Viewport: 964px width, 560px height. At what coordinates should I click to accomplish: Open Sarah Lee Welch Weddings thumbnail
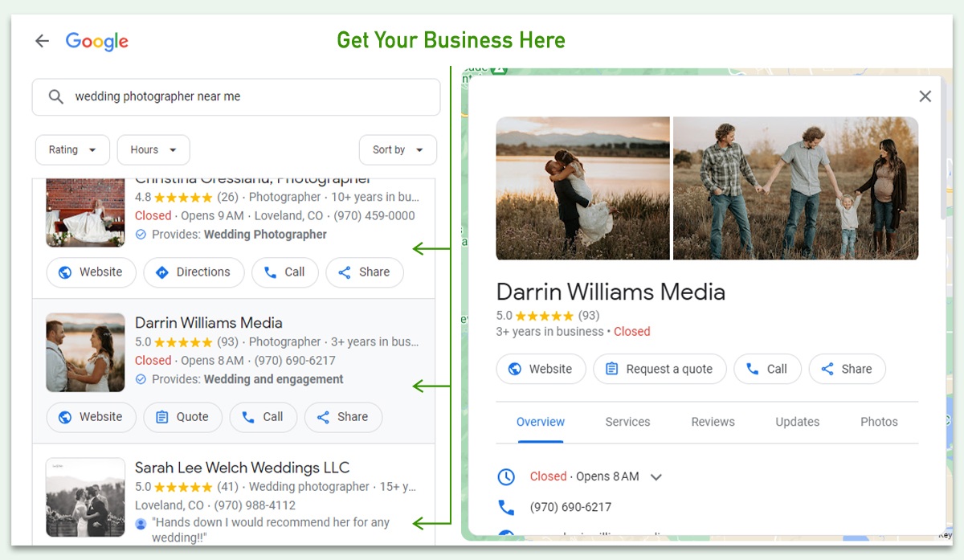pos(85,497)
